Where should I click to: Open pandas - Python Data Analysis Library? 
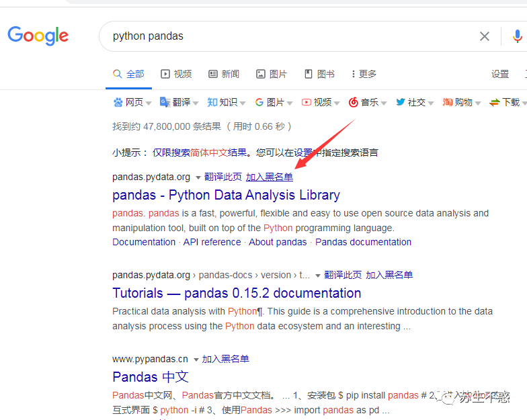(226, 195)
